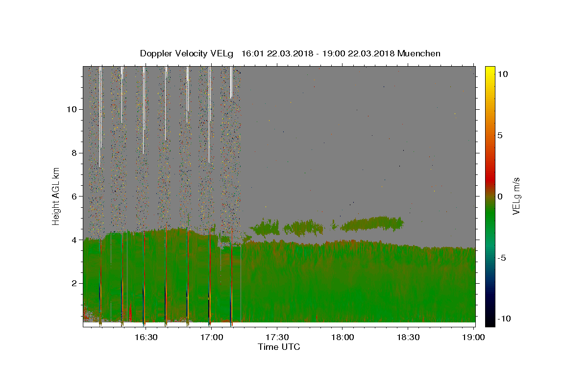The height and width of the screenshot is (392, 588).
Task: Click the 'Muenchen' station name in title
Action: [x=419, y=53]
